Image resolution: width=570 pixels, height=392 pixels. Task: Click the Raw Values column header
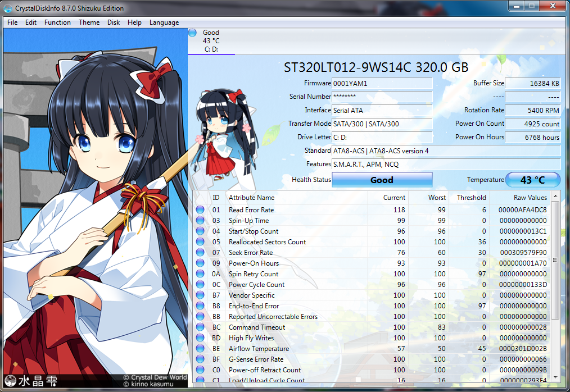coord(519,198)
